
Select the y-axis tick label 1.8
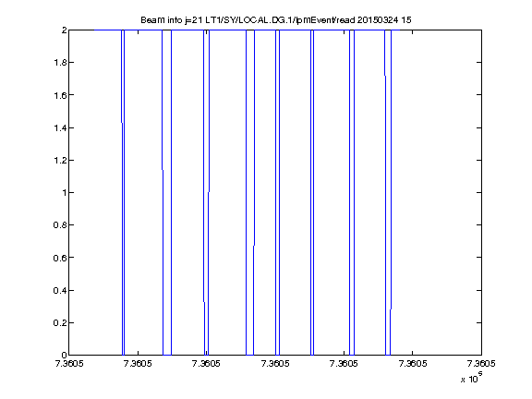click(60, 63)
